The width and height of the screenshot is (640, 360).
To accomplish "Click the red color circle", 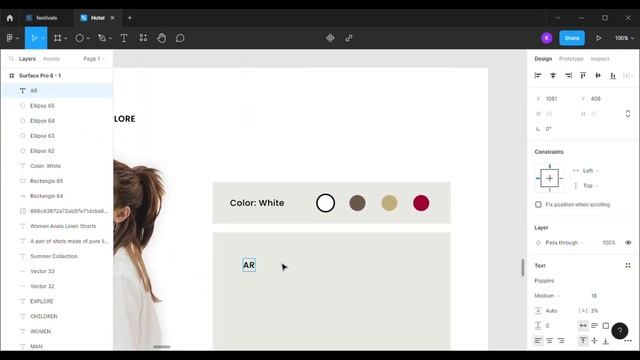I will 421,203.
